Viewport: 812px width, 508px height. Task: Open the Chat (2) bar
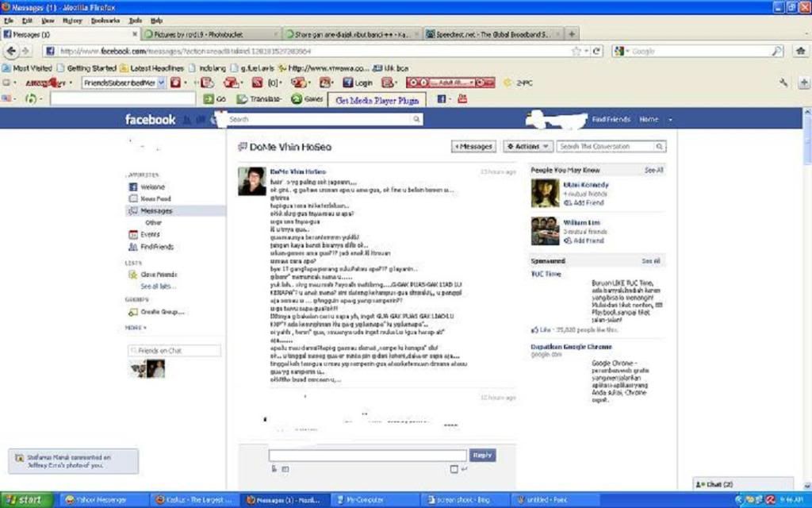743,484
